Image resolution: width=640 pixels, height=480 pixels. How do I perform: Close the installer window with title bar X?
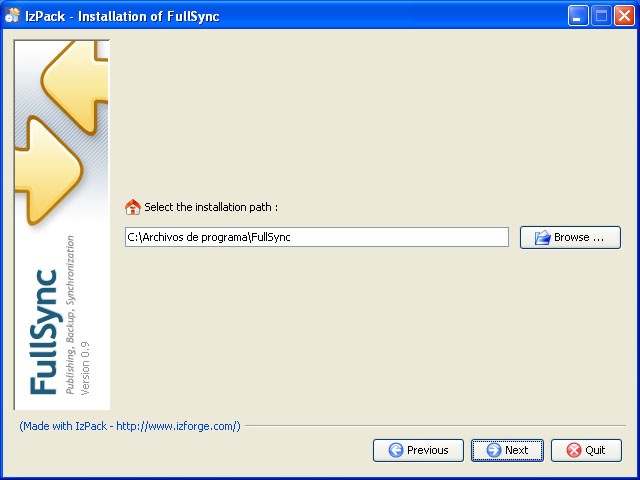pos(624,16)
